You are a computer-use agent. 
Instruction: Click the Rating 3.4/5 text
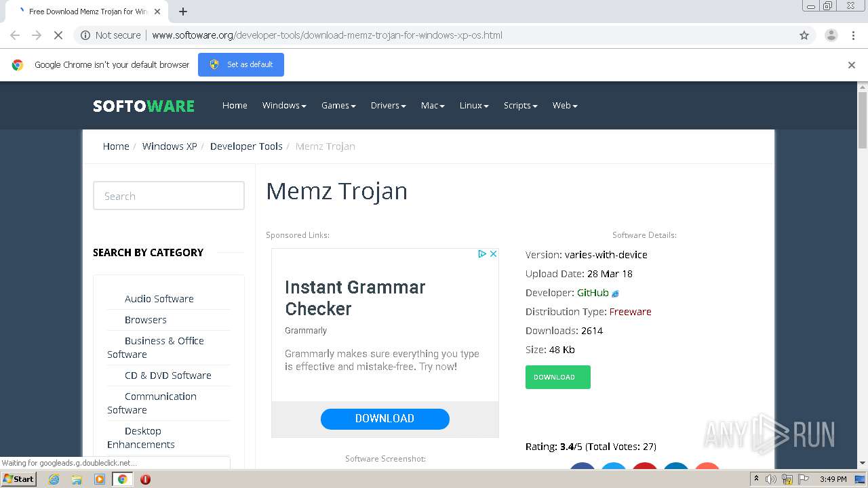(591, 447)
